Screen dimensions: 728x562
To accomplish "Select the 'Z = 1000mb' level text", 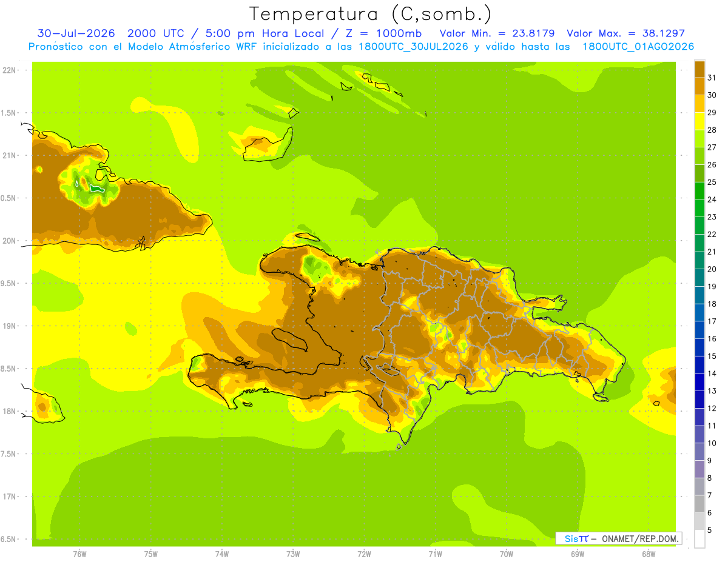I will pos(383,33).
